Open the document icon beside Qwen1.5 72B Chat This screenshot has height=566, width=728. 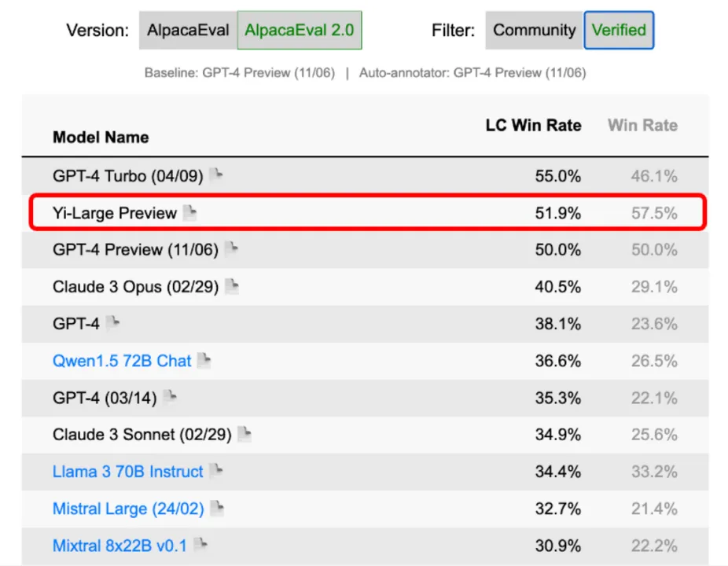204,361
